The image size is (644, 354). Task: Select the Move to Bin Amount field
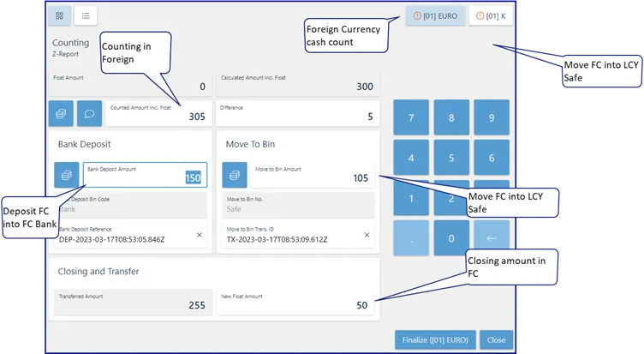click(x=313, y=175)
